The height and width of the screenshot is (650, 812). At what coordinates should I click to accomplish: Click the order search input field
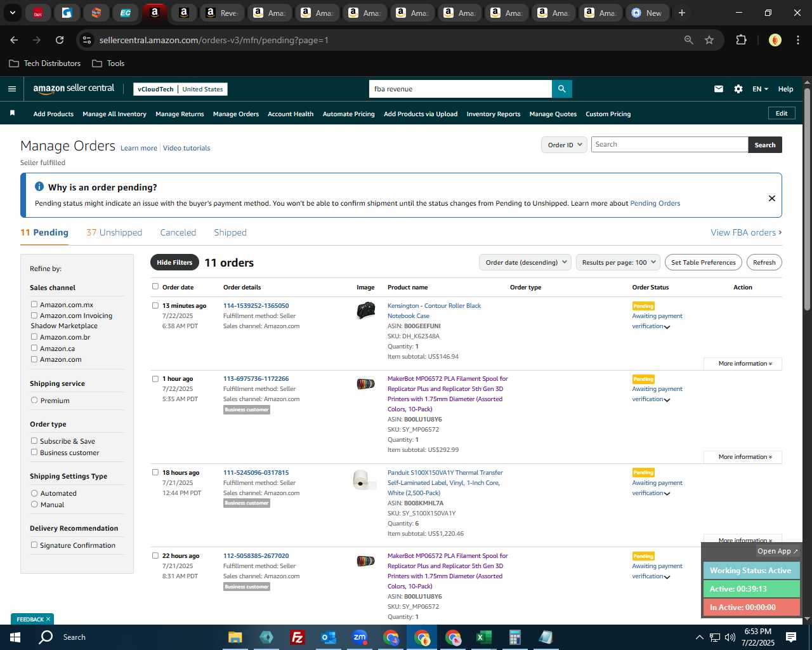click(669, 145)
